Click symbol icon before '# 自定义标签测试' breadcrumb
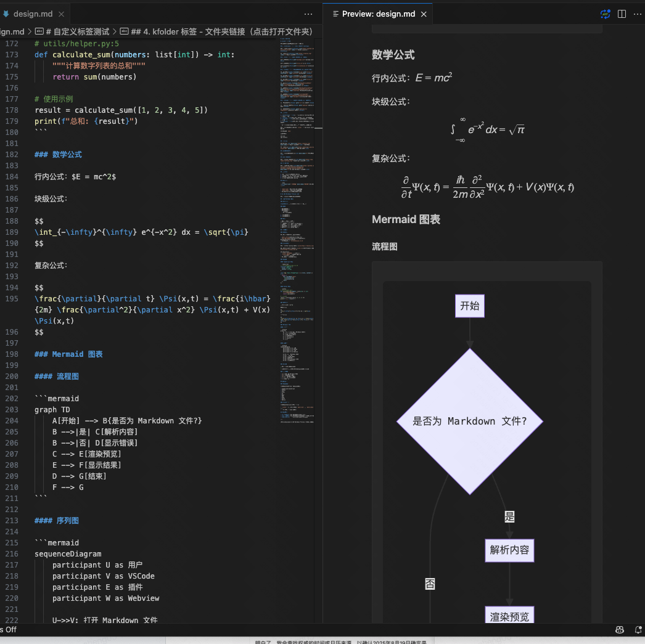This screenshot has height=644, width=645. tap(39, 31)
